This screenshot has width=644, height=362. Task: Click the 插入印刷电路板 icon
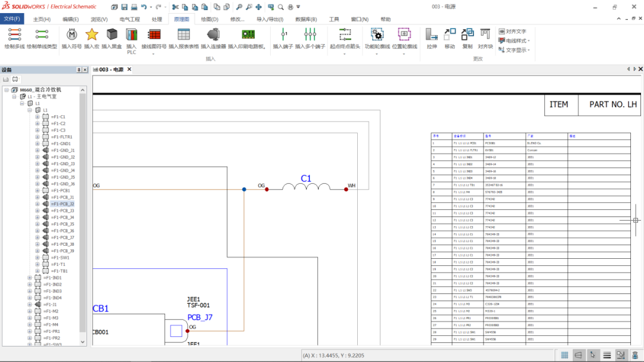tap(248, 36)
